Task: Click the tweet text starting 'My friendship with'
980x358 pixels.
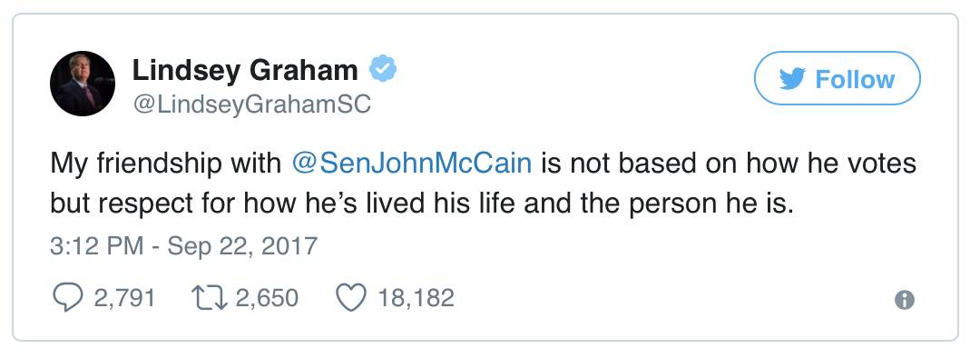Action: pyautogui.click(x=483, y=164)
